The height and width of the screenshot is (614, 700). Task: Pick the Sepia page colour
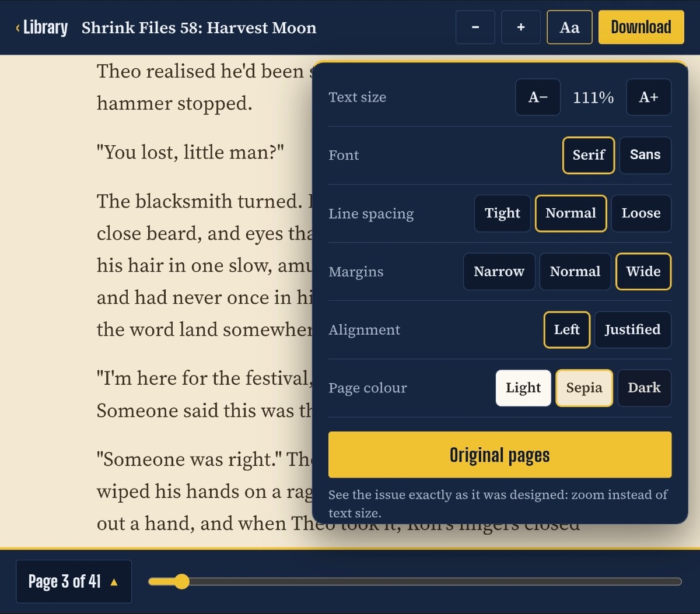584,388
